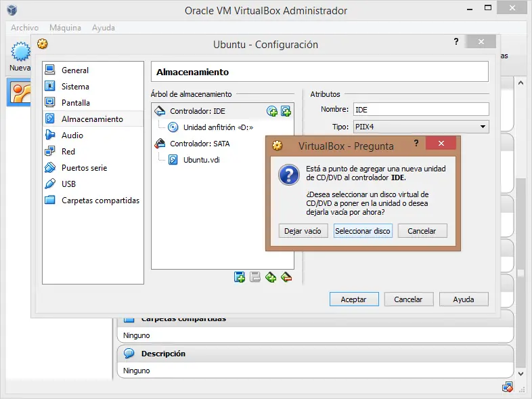The image size is (532, 399).
Task: Open the Ayuda menu in main window
Action: [104, 28]
